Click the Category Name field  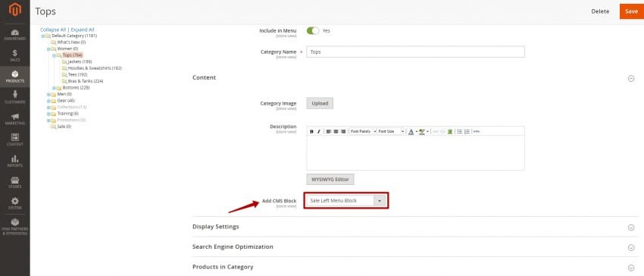tap(415, 52)
